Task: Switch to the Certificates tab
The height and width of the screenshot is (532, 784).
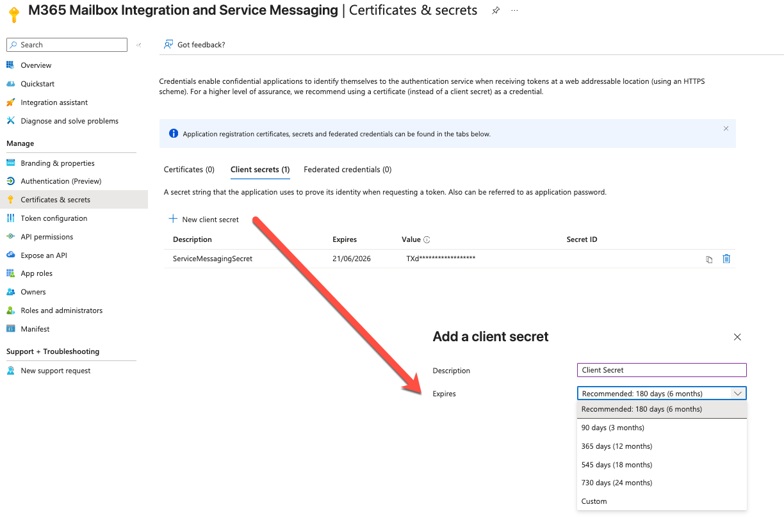Action: tap(188, 169)
